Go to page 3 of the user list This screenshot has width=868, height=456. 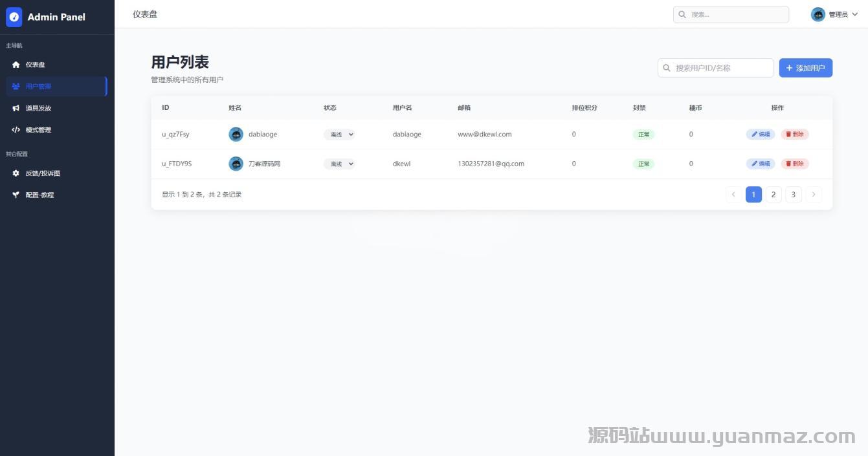pos(794,195)
